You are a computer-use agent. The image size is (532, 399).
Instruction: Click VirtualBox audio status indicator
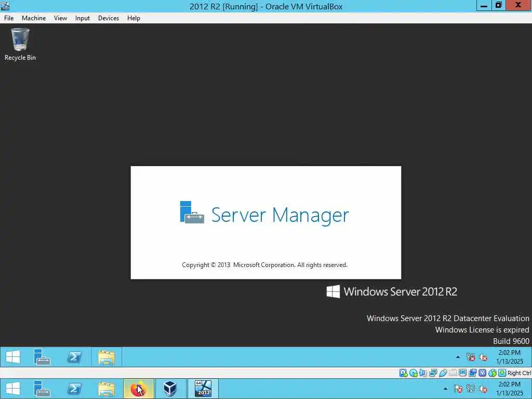coord(423,373)
